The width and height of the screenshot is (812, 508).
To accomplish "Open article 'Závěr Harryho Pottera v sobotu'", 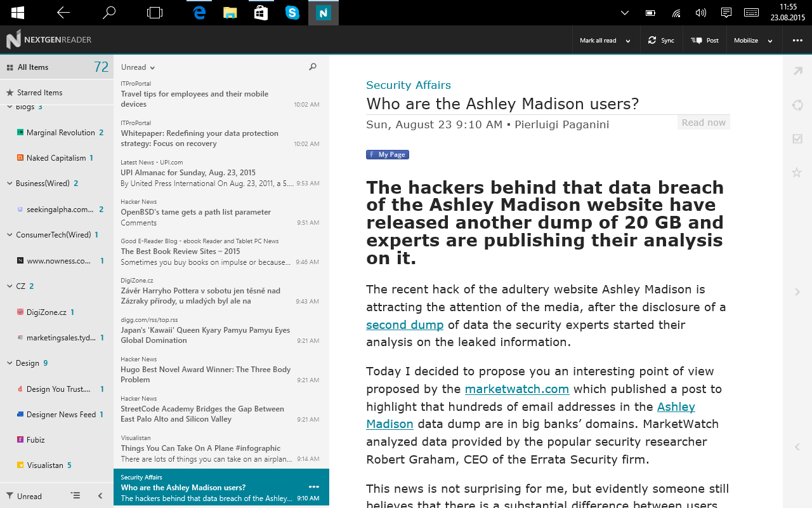I will pyautogui.click(x=221, y=291).
